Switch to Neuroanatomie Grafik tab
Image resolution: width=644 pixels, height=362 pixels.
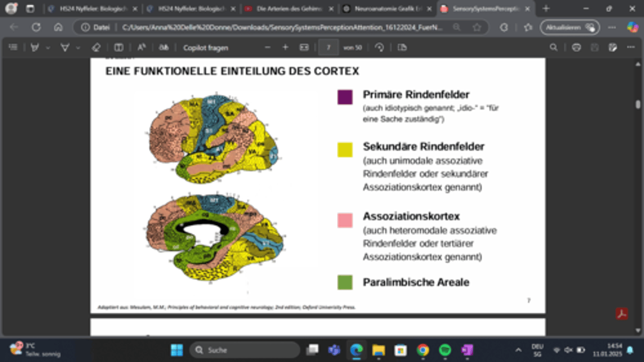pyautogui.click(x=387, y=9)
